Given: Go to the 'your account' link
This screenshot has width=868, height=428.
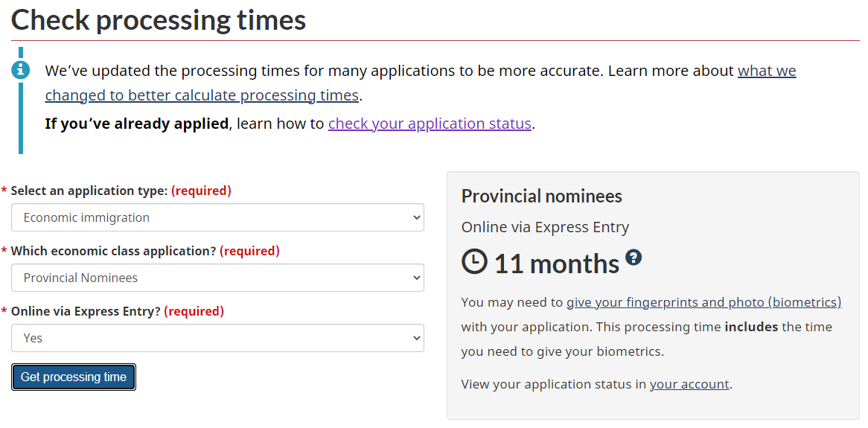Looking at the screenshot, I should [x=689, y=385].
